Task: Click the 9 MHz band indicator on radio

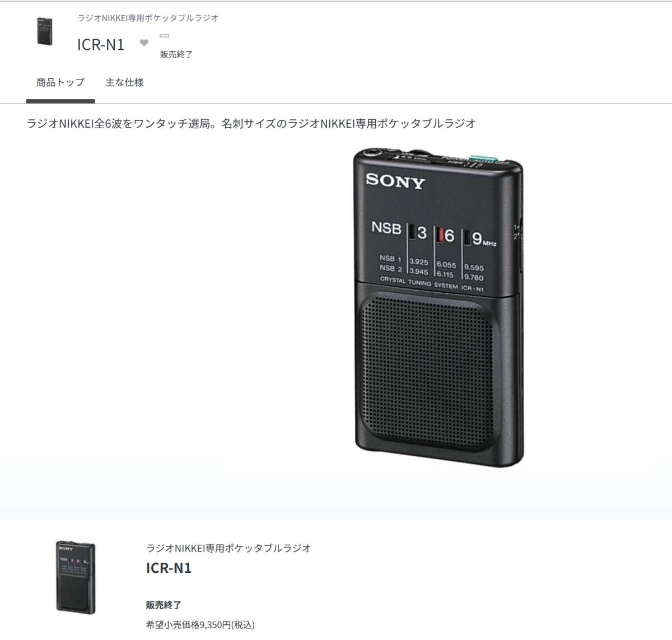Action: [x=467, y=237]
